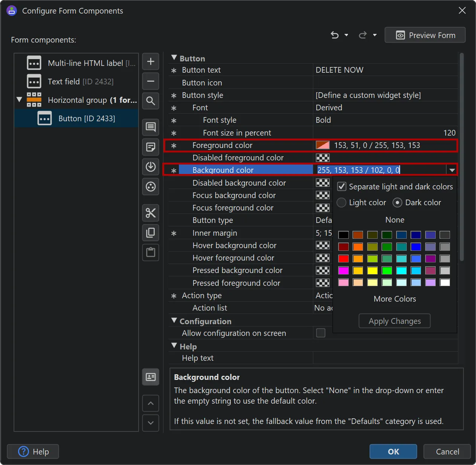Undo the last change

coord(334,35)
